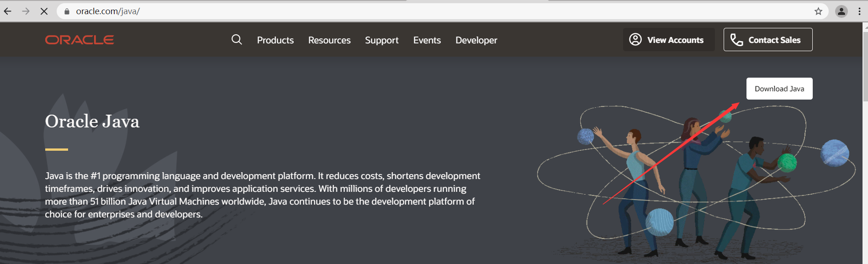Click the browser forward arrow
The width and height of the screenshot is (868, 264).
pos(26,11)
